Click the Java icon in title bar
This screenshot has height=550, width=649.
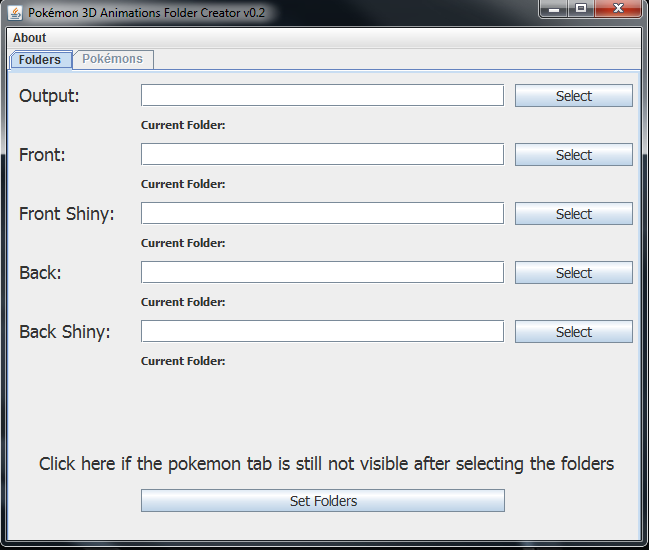[x=15, y=13]
